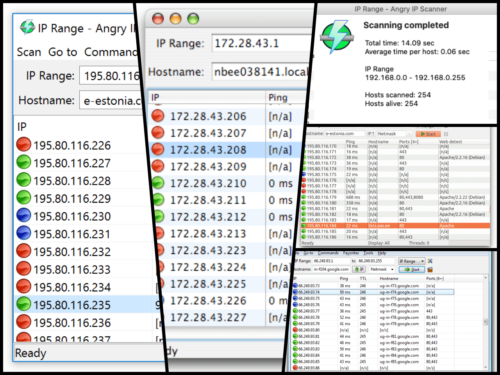Click the orange Start button
Screen dimensions: 500x375
(x=428, y=134)
